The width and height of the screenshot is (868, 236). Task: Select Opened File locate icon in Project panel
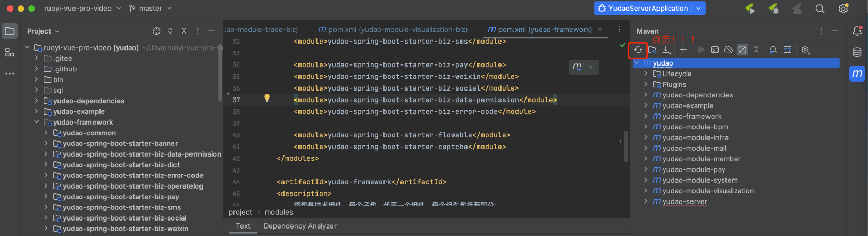pyautogui.click(x=156, y=31)
